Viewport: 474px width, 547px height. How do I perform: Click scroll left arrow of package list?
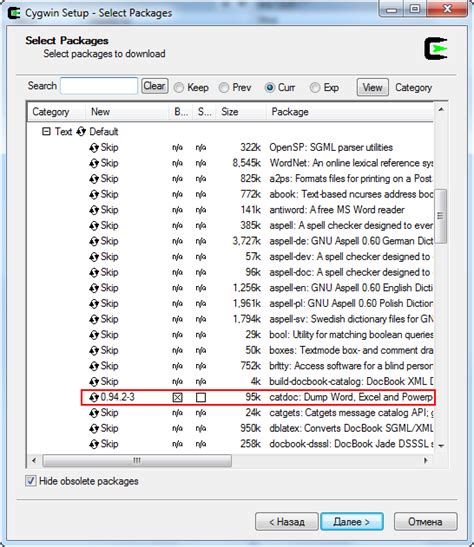34,460
